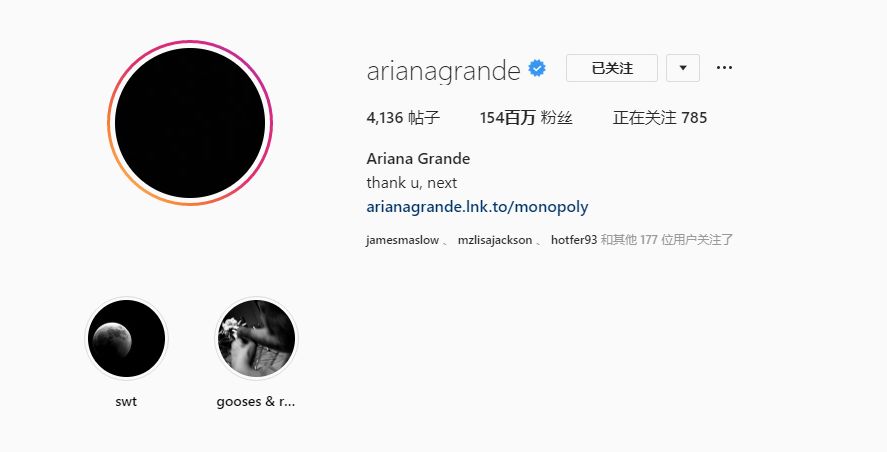Select the Ariana Grande display name
The height and width of the screenshot is (452, 887).
pos(418,158)
